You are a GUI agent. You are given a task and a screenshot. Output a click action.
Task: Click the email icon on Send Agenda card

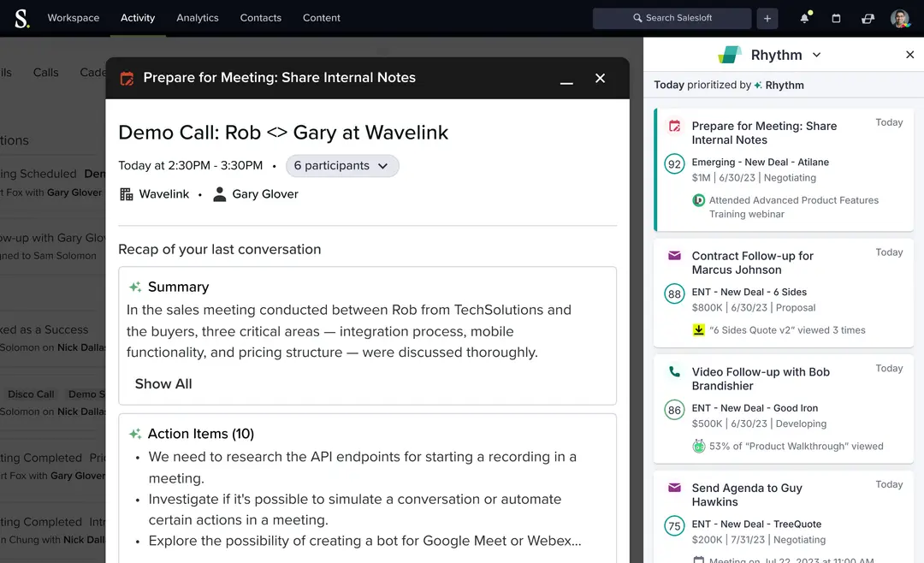(x=675, y=488)
